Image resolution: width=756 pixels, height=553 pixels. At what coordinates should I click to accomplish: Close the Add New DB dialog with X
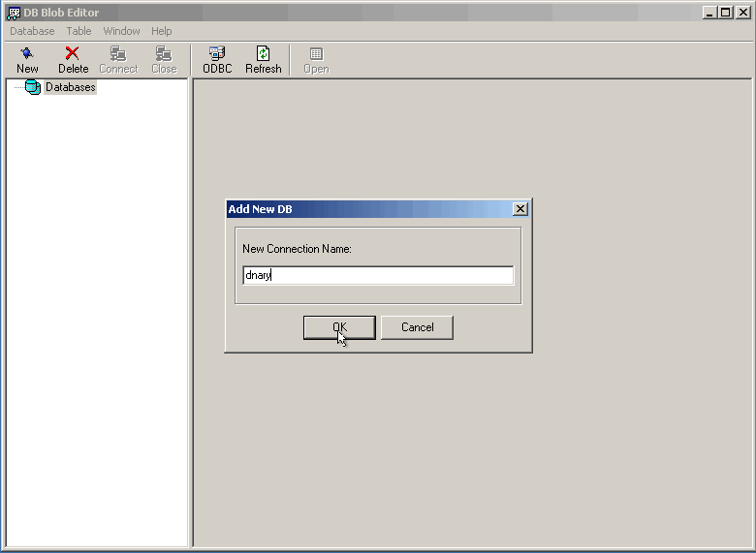point(520,209)
